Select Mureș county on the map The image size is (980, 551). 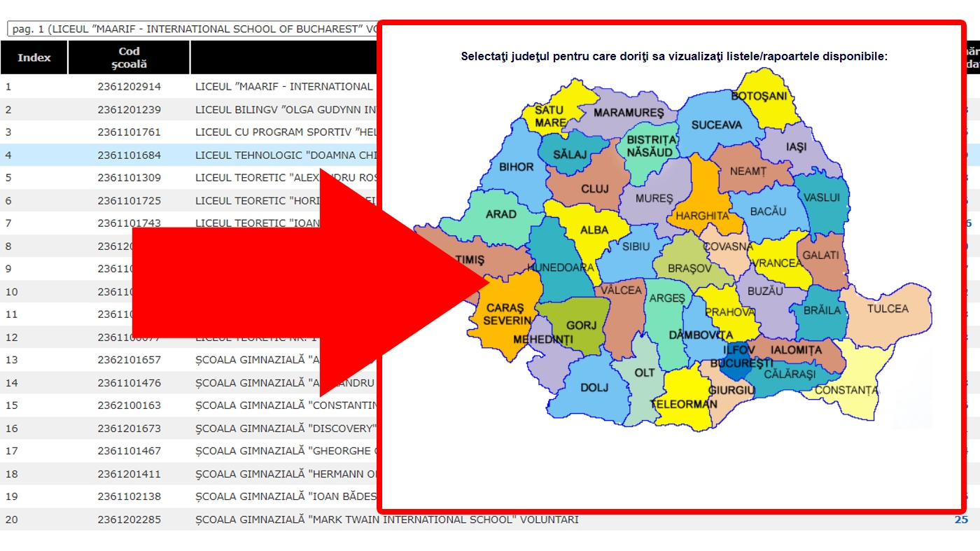point(654,199)
